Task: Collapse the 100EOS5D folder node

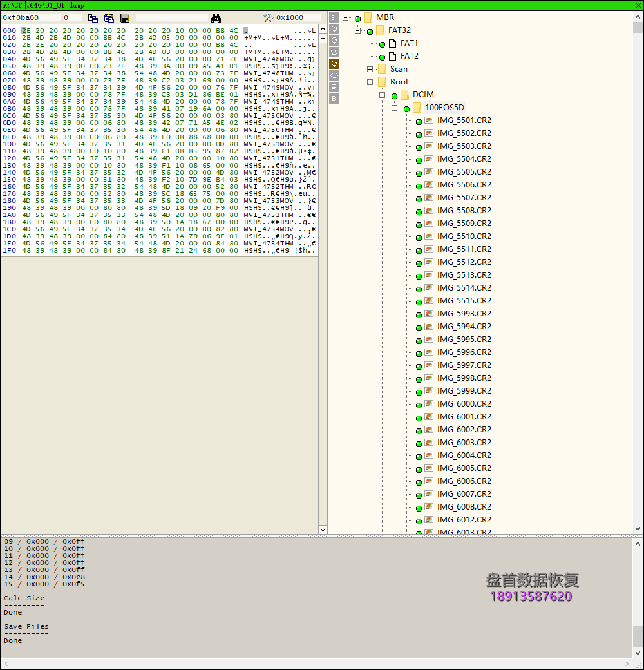Action: 395,107
